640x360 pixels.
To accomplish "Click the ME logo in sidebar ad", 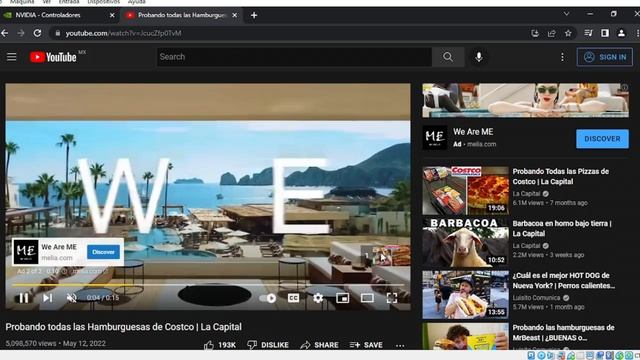I will tap(435, 138).
